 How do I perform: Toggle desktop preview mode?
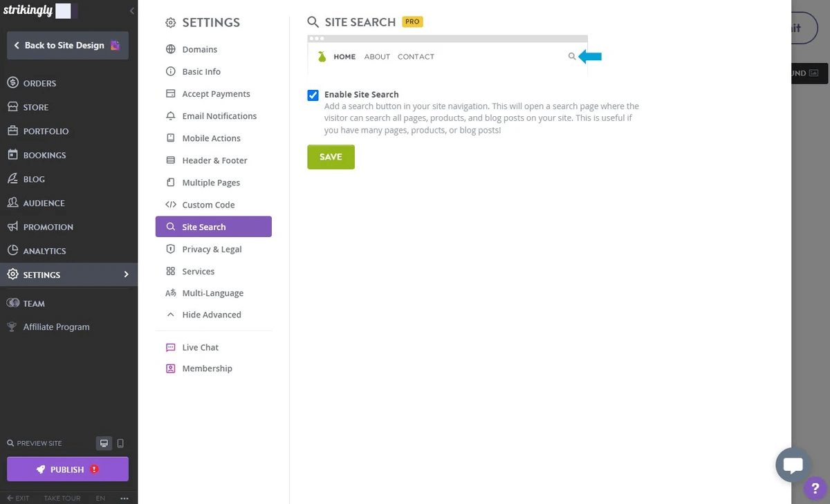pos(104,442)
